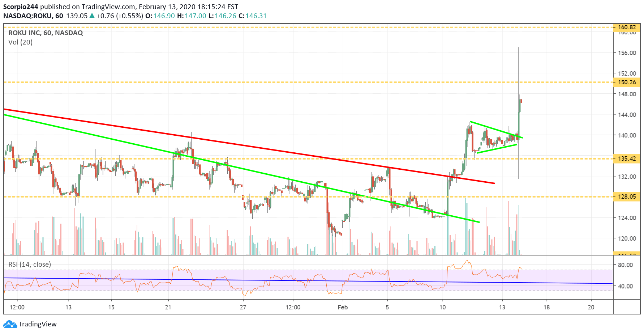Click the O:146.90 open value in header

(160, 16)
